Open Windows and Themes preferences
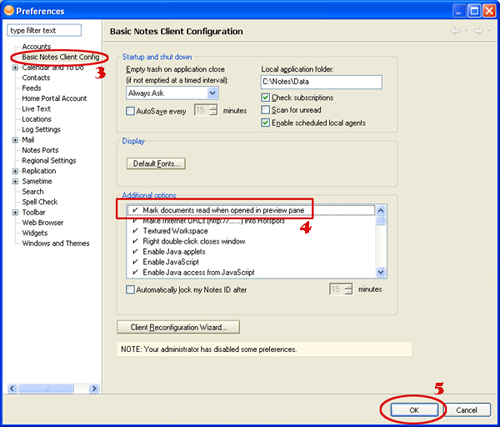 point(56,243)
